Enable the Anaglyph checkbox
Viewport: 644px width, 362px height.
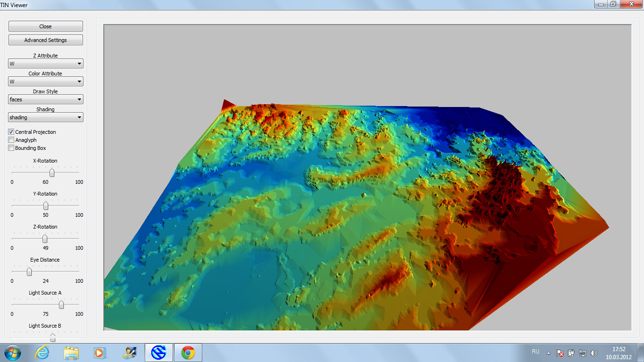pyautogui.click(x=11, y=140)
